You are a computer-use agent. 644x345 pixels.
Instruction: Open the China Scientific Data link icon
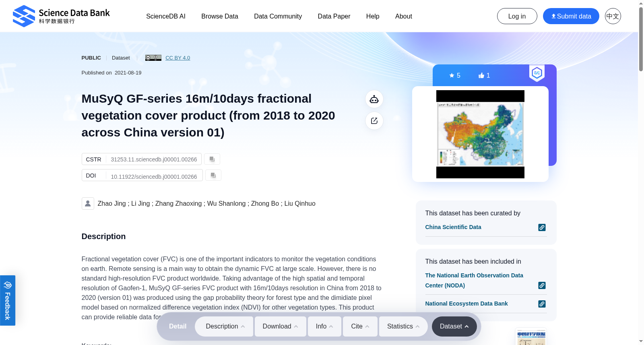pyautogui.click(x=542, y=227)
